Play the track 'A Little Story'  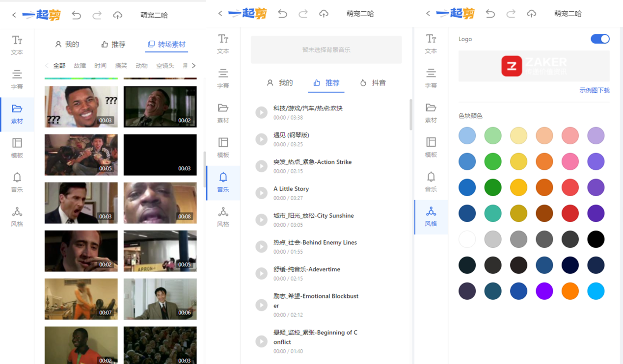tap(261, 193)
